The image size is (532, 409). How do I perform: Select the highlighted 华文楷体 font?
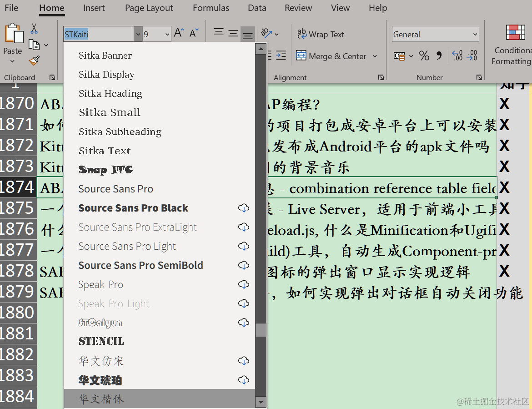[x=160, y=399]
